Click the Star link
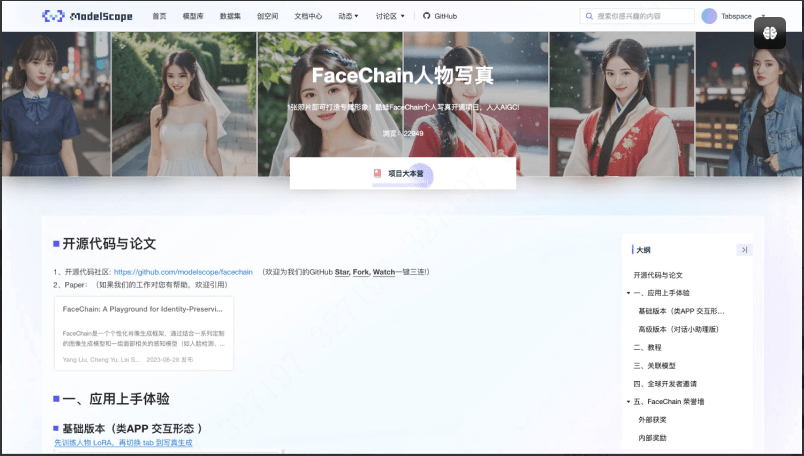804x456 pixels. 341,272
